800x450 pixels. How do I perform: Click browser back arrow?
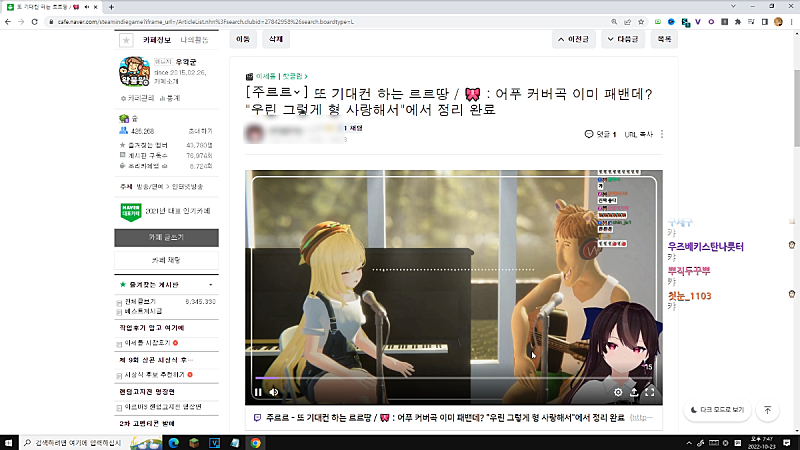(8, 22)
